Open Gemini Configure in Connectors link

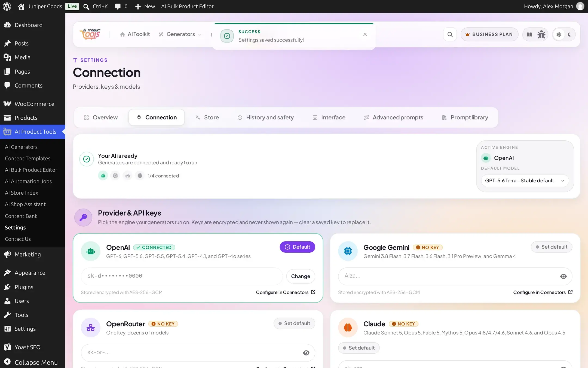pyautogui.click(x=543, y=292)
